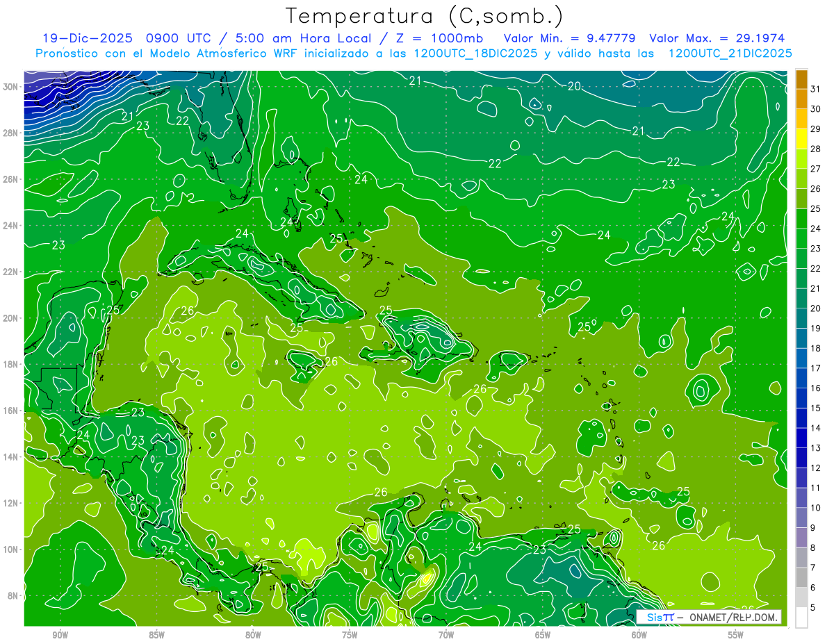The image size is (834, 644).
Task: Click green color bar segment between 23 and 24
Action: click(x=801, y=239)
